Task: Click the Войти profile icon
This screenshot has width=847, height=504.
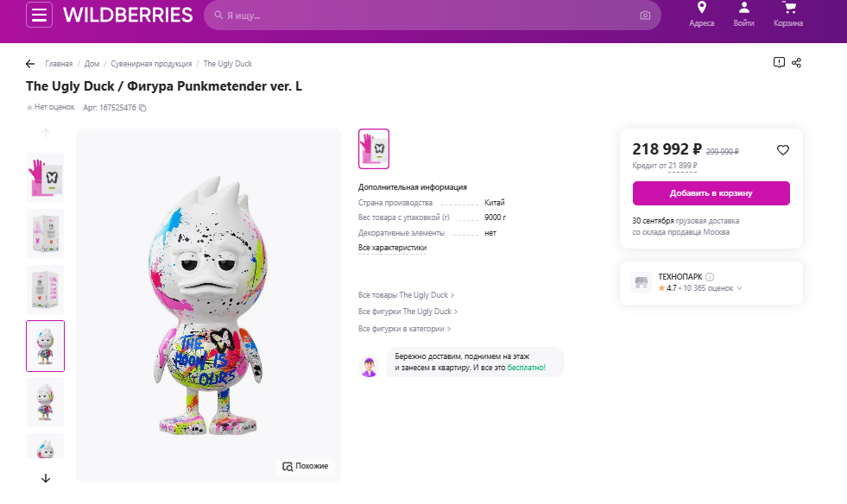Action: tap(743, 8)
